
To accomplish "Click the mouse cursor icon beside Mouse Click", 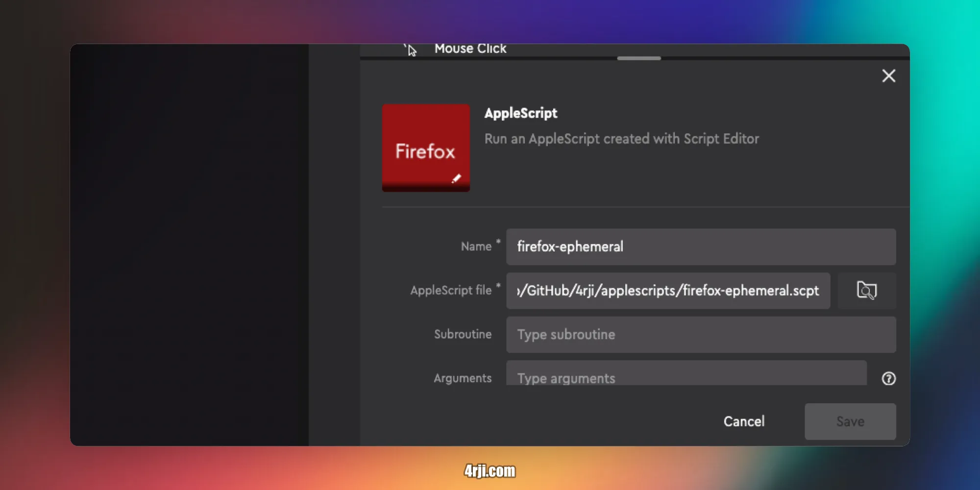I will 411,49.
